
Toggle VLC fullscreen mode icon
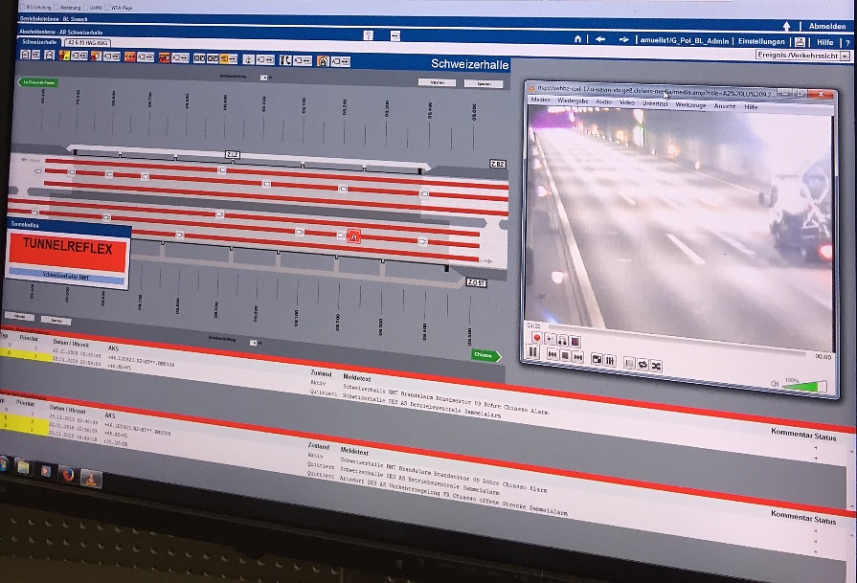point(597,360)
